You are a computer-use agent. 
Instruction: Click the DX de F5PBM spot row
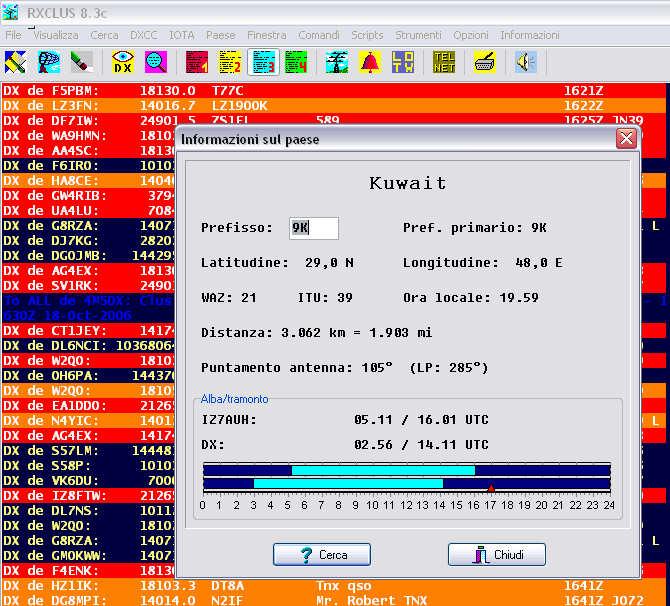333,91
